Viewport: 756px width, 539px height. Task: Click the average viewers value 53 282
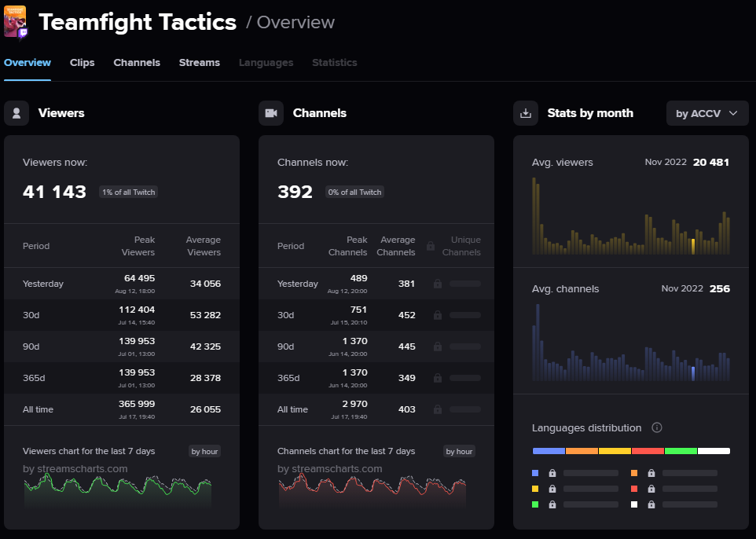[x=205, y=315]
